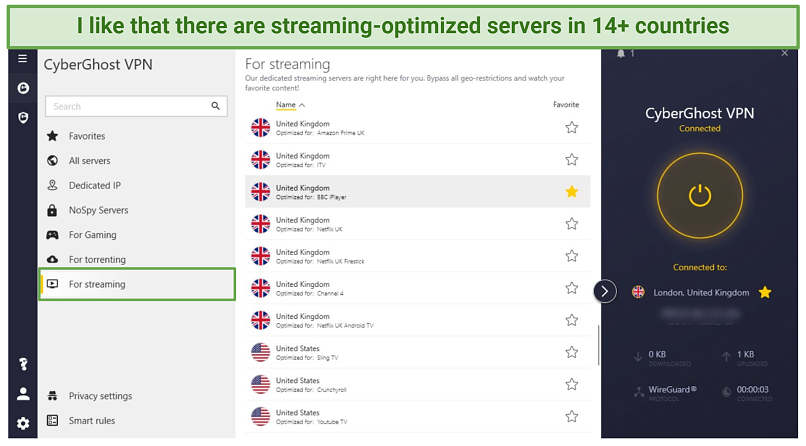The image size is (806, 446).
Task: Select UK server optimized for Netflix UK
Action: coord(417,224)
